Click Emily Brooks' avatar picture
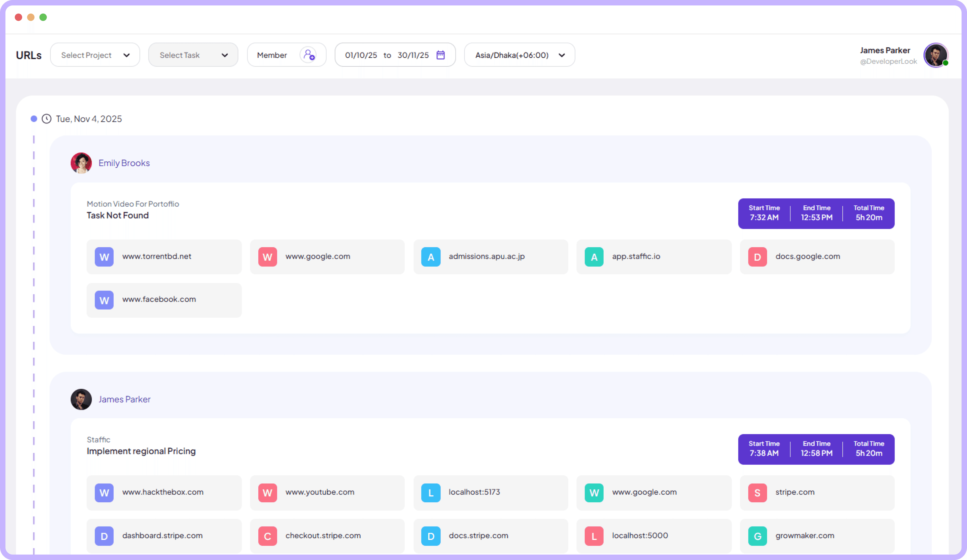967x560 pixels. click(x=81, y=163)
